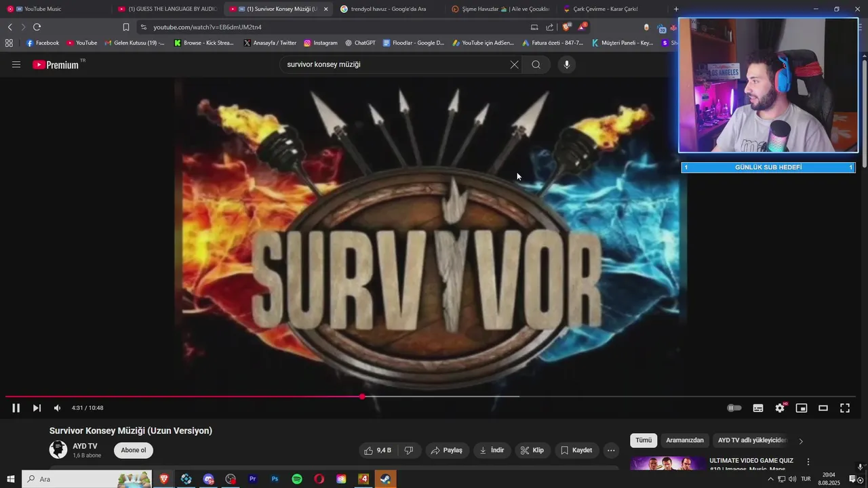Show more filter chips with right chevron
The width and height of the screenshot is (868, 488).
tap(801, 441)
